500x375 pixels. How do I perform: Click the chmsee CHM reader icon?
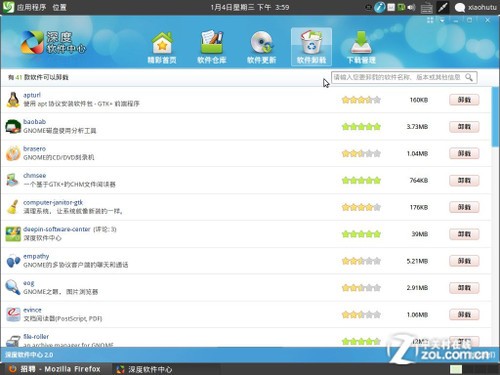tap(13, 180)
